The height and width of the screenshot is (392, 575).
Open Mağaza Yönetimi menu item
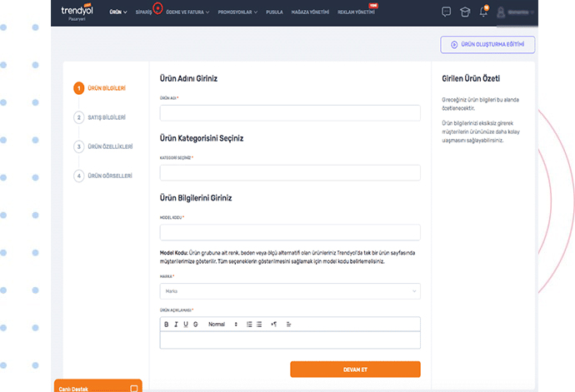[x=310, y=12]
